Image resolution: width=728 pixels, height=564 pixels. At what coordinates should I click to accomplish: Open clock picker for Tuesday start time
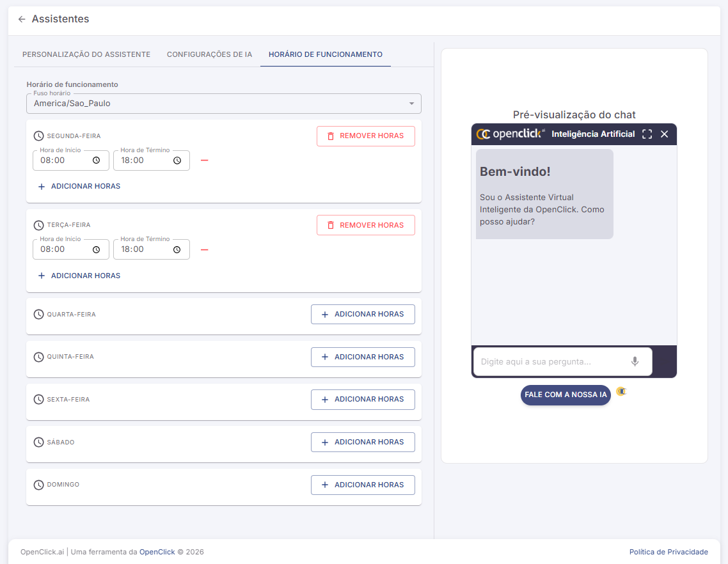click(x=96, y=249)
